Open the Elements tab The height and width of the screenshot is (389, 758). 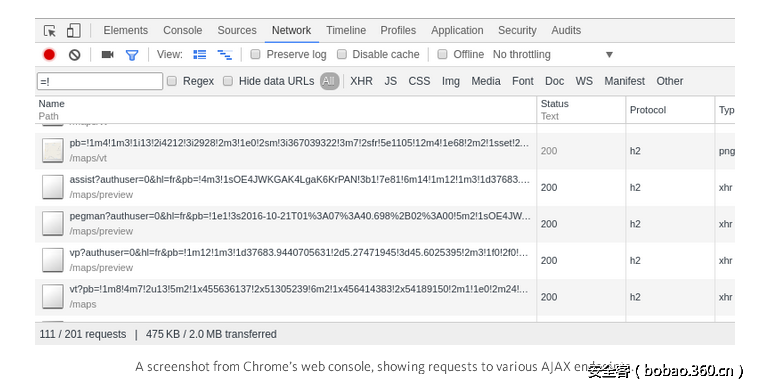pos(126,30)
